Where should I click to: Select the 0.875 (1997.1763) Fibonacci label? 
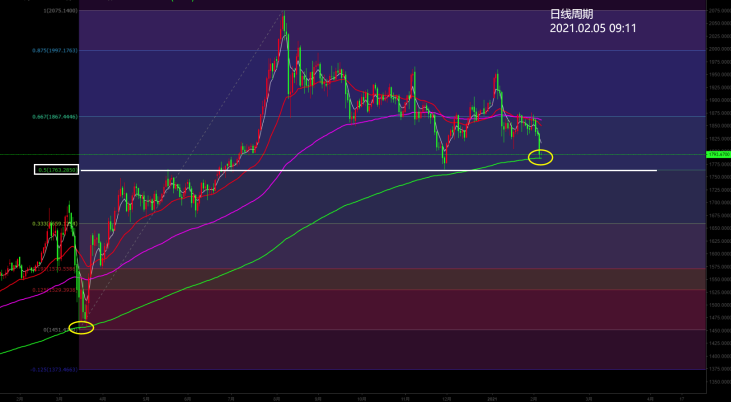[x=58, y=49]
